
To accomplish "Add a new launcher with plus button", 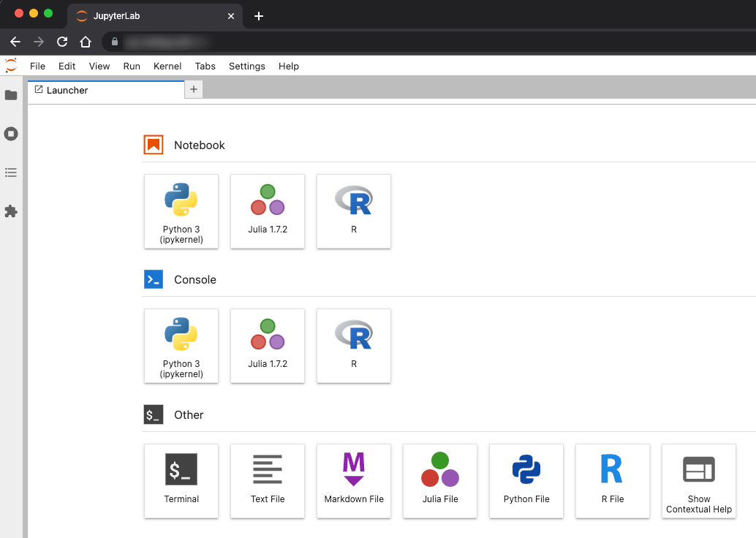I will point(194,89).
